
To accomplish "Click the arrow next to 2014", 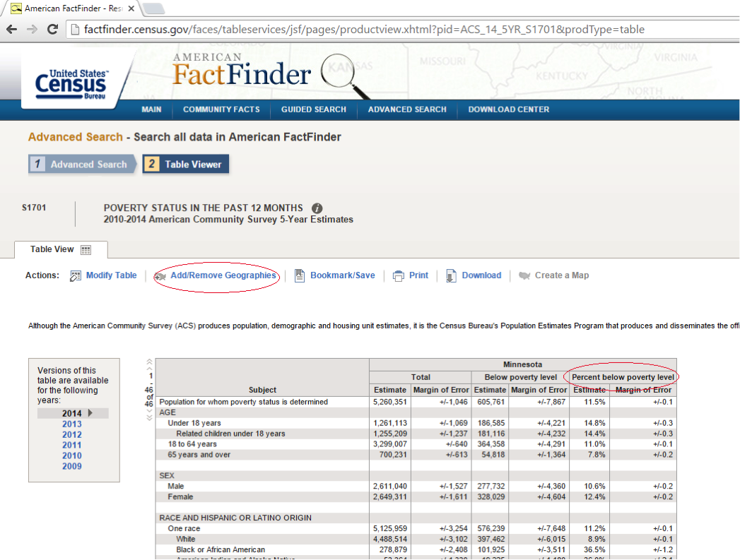I will tap(90, 413).
